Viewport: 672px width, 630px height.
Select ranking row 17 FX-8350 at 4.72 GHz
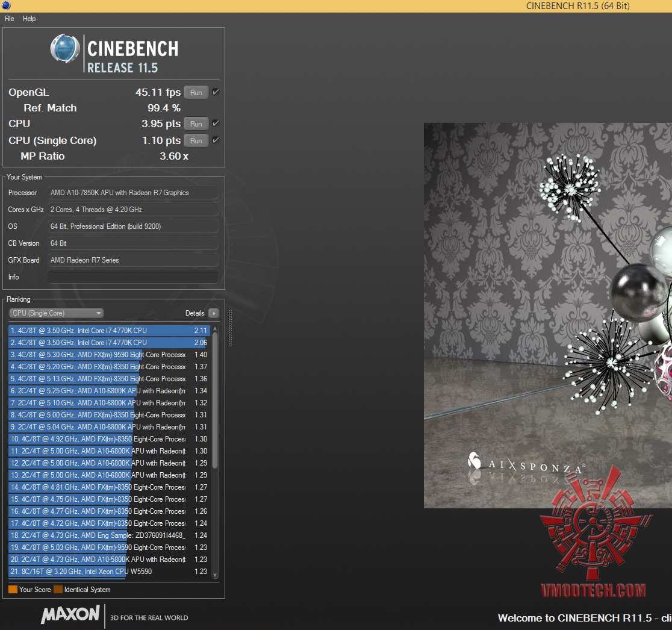tap(109, 523)
